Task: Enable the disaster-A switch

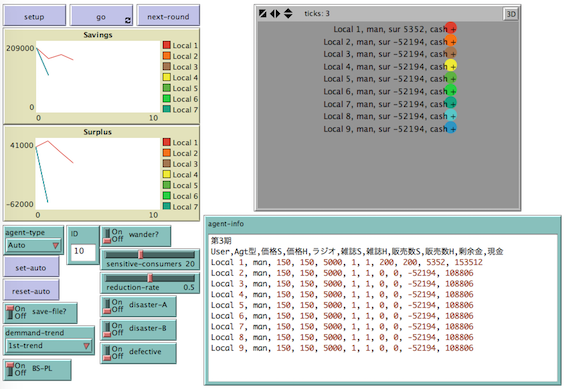Action: click(x=138, y=306)
